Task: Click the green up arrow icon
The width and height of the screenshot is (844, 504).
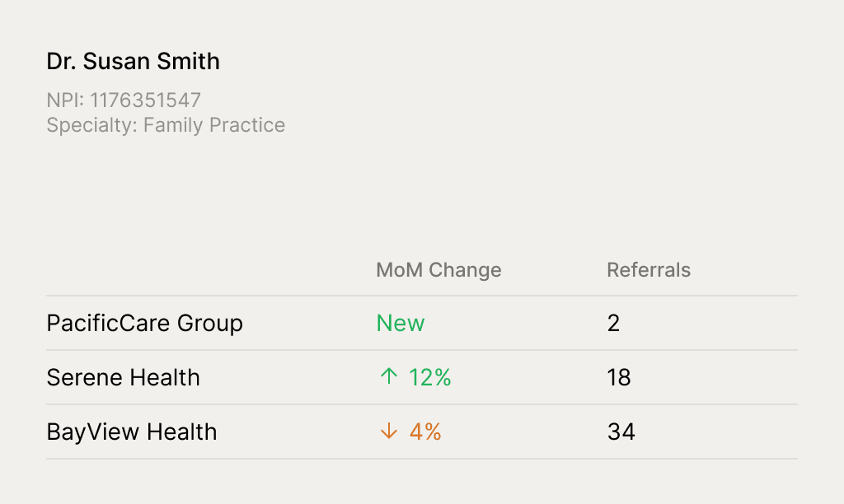Action: click(389, 376)
